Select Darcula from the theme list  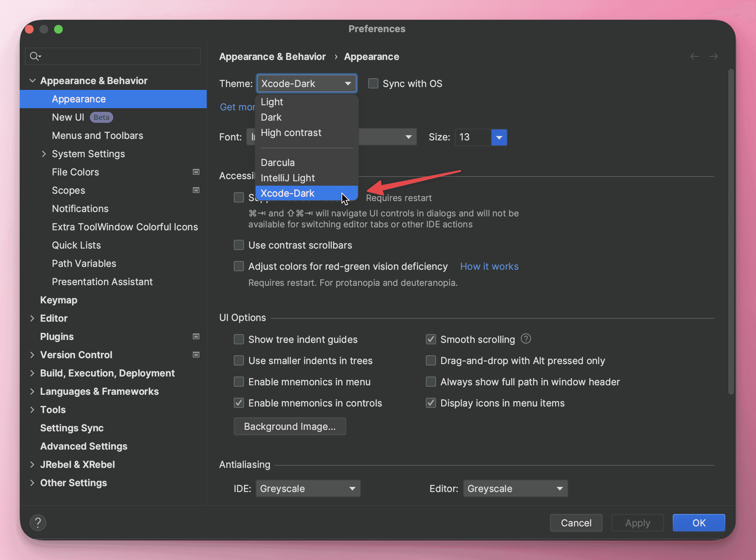tap(278, 162)
